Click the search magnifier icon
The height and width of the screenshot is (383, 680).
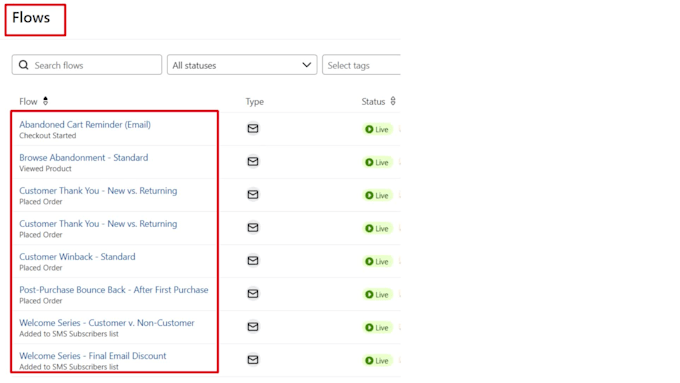tap(23, 65)
